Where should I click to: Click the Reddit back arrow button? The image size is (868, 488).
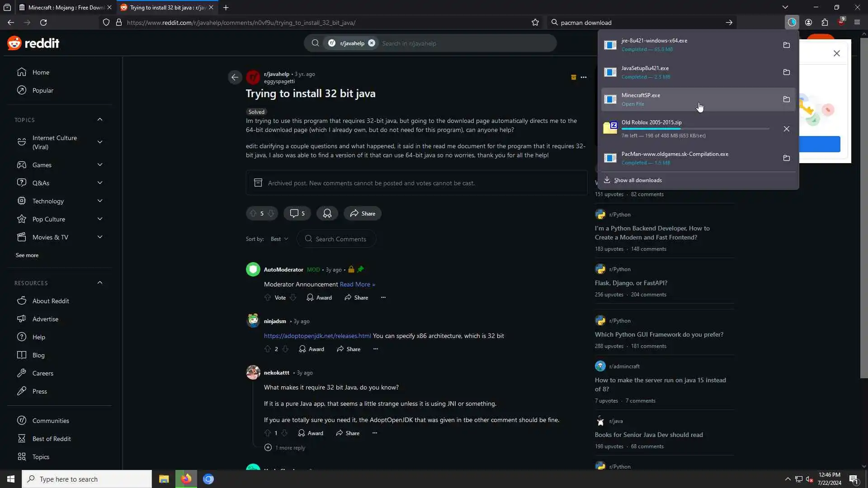click(x=235, y=77)
